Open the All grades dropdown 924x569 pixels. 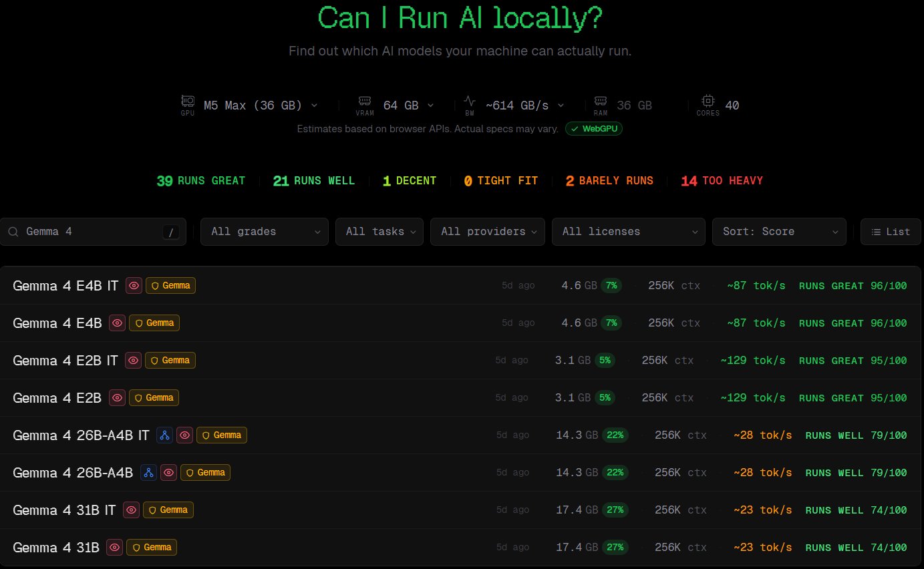tap(264, 232)
